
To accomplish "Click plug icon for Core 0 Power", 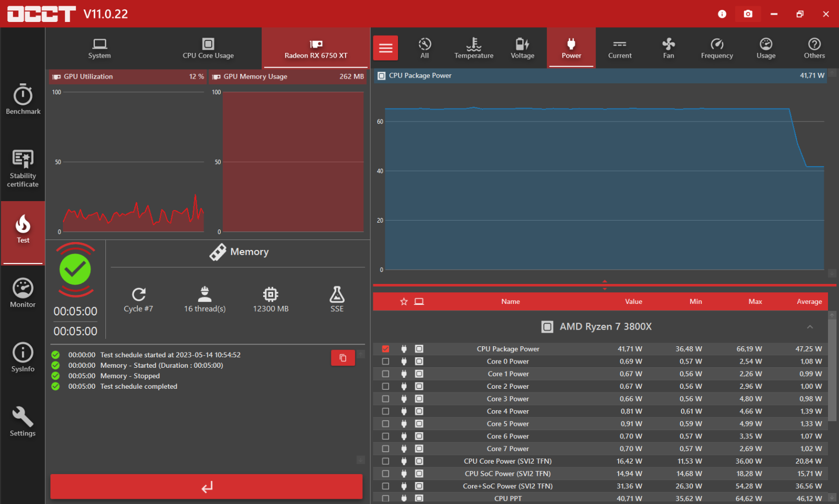I will [x=404, y=361].
